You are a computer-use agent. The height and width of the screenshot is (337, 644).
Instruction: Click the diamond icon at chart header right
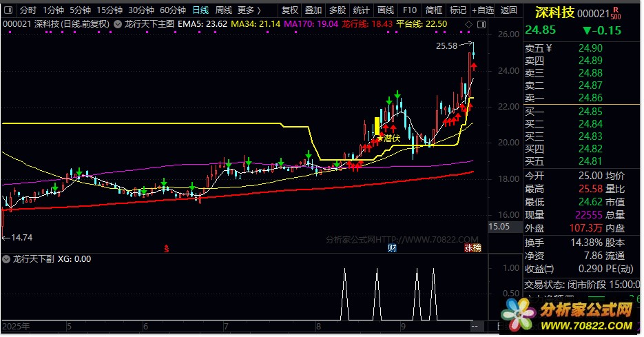(468, 24)
